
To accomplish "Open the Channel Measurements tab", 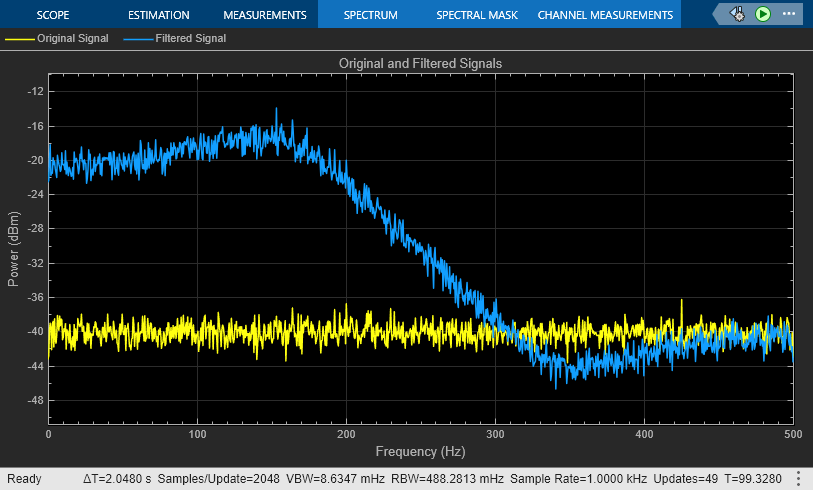I will point(605,15).
